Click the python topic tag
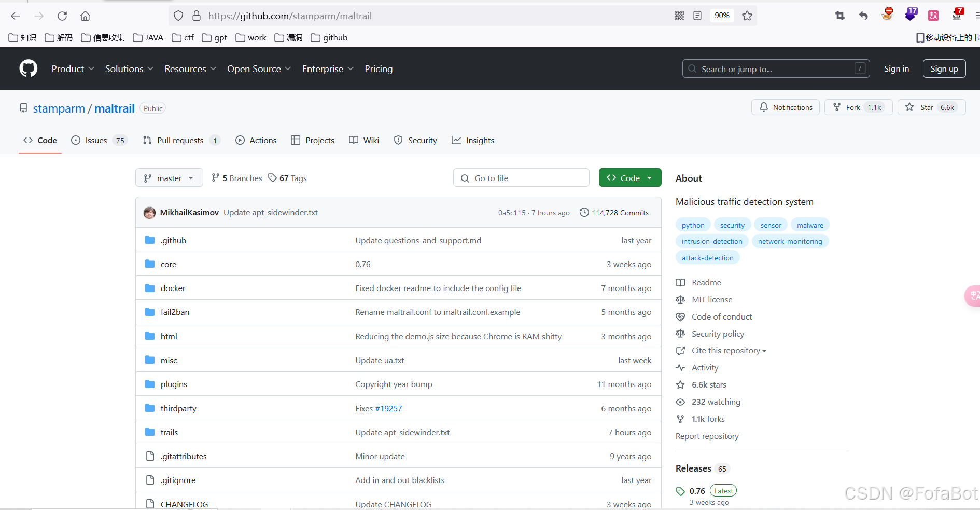Image resolution: width=980 pixels, height=510 pixels. click(x=693, y=225)
